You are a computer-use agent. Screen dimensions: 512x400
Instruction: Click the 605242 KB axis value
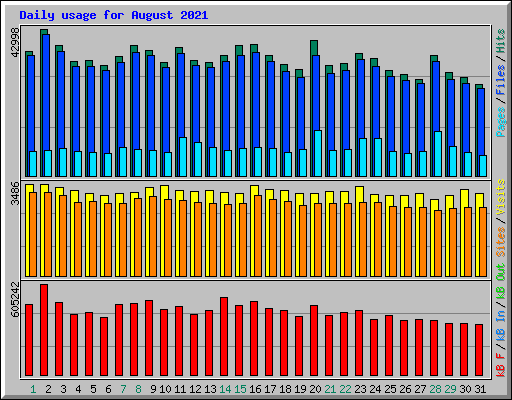(15, 299)
